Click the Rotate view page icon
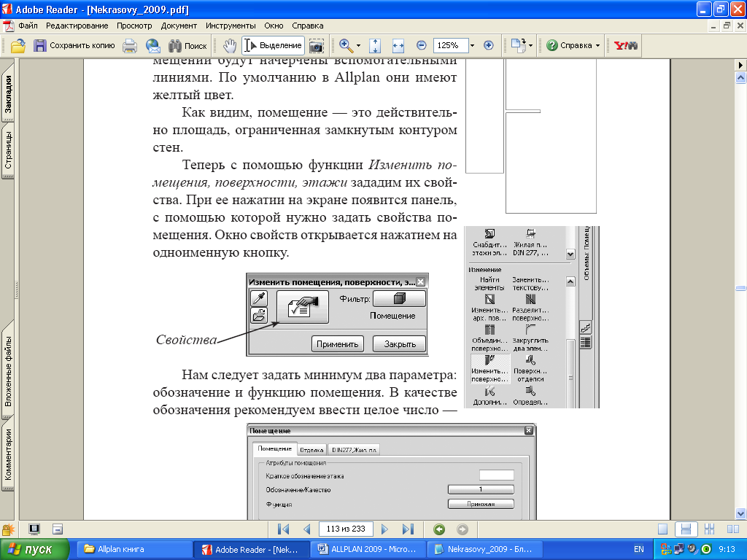 518,46
